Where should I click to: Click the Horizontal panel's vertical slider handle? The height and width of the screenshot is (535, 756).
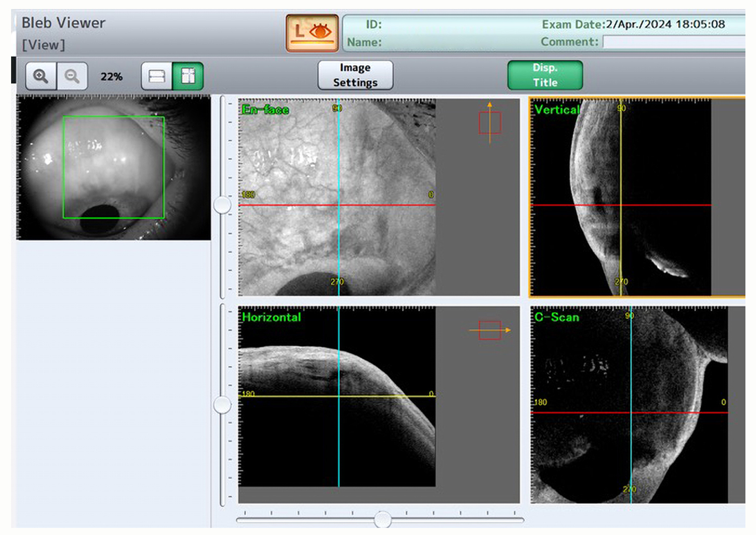[x=222, y=404]
